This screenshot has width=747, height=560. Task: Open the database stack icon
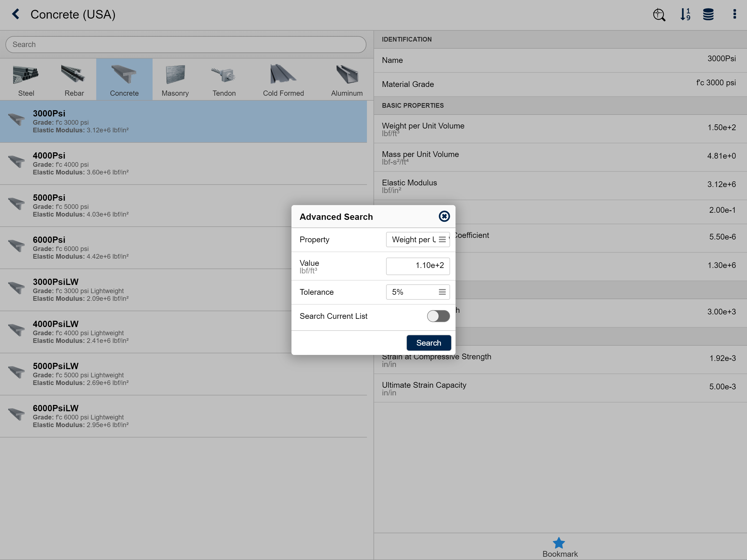pos(708,14)
